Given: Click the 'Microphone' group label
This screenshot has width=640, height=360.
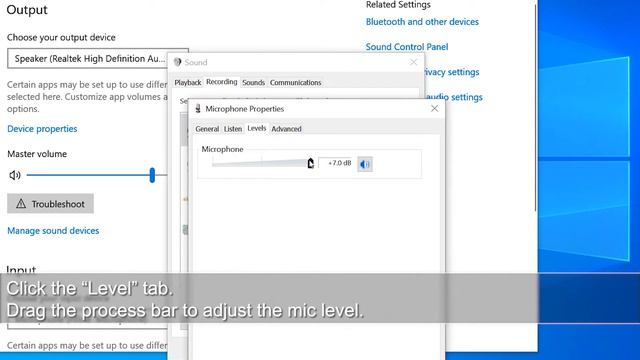Looking at the screenshot, I should [x=222, y=149].
